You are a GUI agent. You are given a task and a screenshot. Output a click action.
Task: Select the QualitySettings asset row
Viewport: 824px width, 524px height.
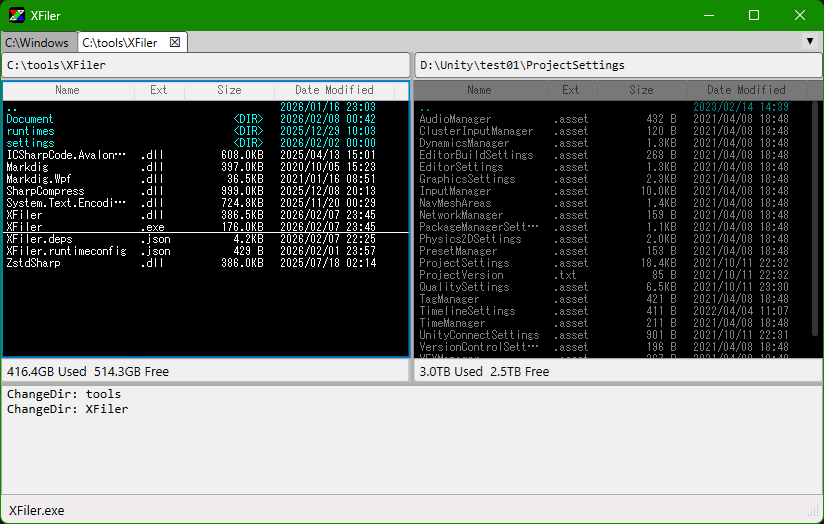[613, 287]
